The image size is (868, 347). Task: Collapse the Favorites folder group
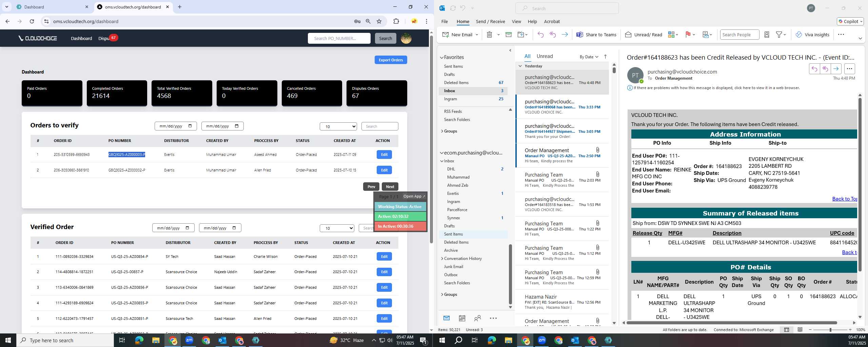(441, 57)
